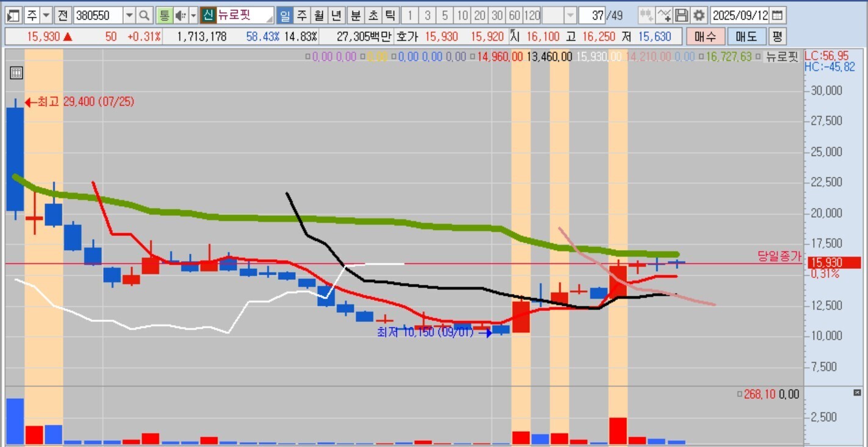This screenshot has height=447, width=868.
Task: Select the 일 daily chart tab
Action: tap(284, 15)
